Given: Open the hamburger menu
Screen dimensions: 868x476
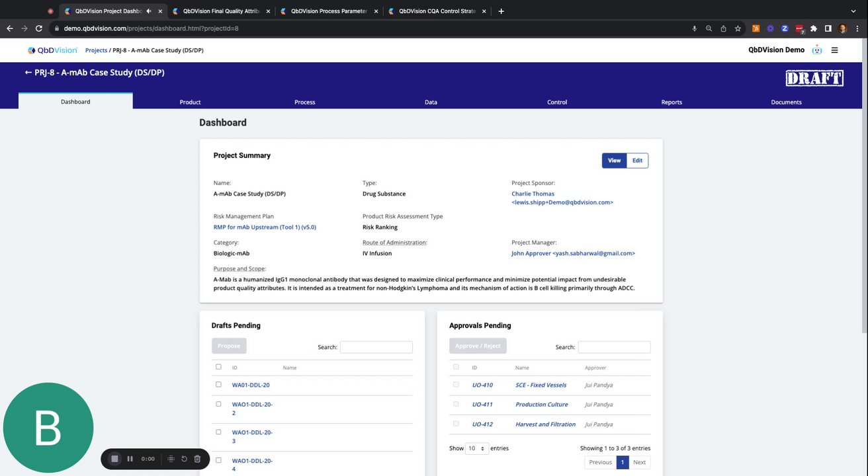Looking at the screenshot, I should (834, 50).
